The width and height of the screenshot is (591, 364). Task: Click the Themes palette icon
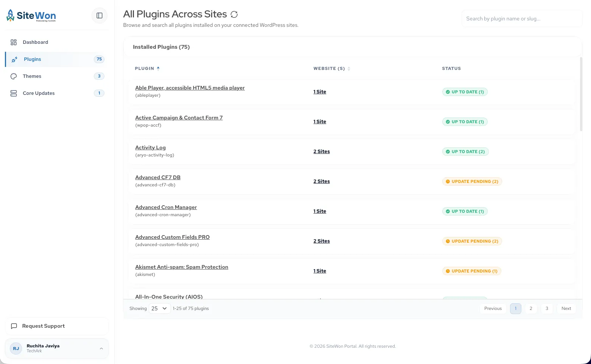click(14, 76)
